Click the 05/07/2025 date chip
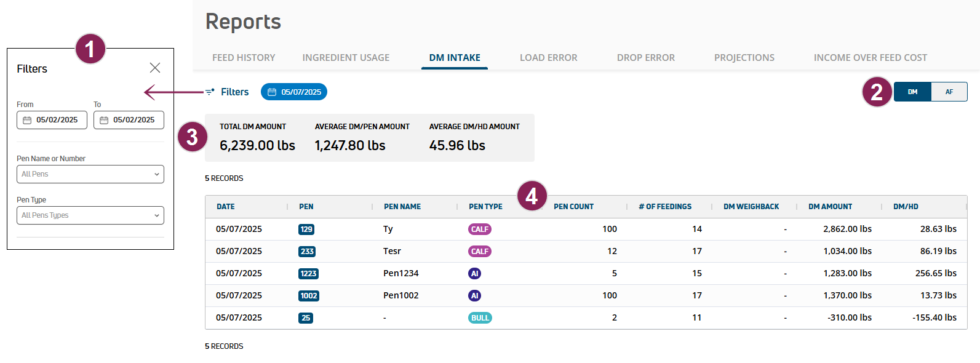Image resolution: width=980 pixels, height=363 pixels. point(294,92)
